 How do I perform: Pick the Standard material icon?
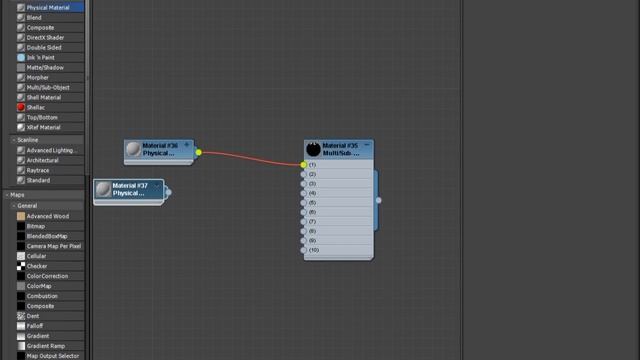[21, 180]
